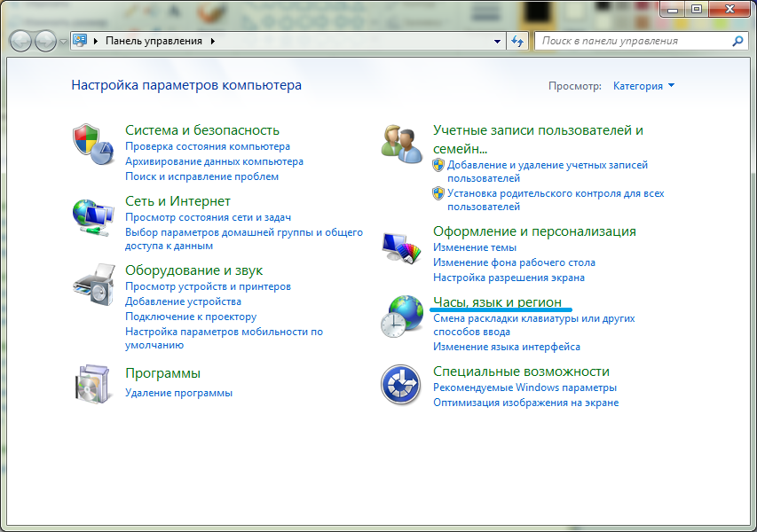Open Appearance and Personalization monitor icon
The width and height of the screenshot is (757, 532).
point(402,248)
